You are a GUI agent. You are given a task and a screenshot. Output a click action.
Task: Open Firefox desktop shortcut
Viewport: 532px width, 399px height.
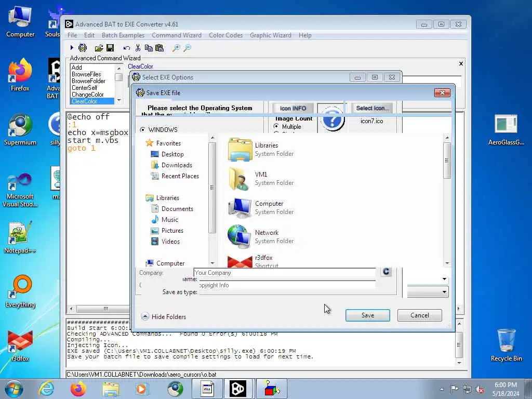pyautogui.click(x=20, y=75)
